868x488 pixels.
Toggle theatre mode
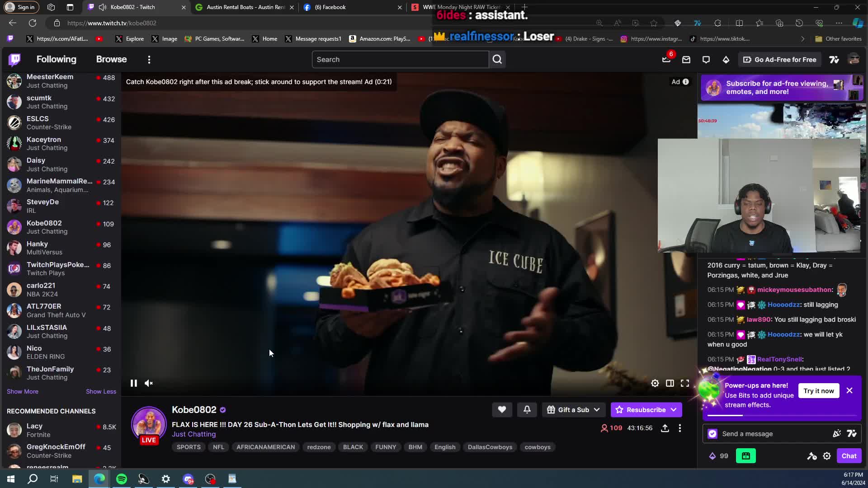[670, 383]
